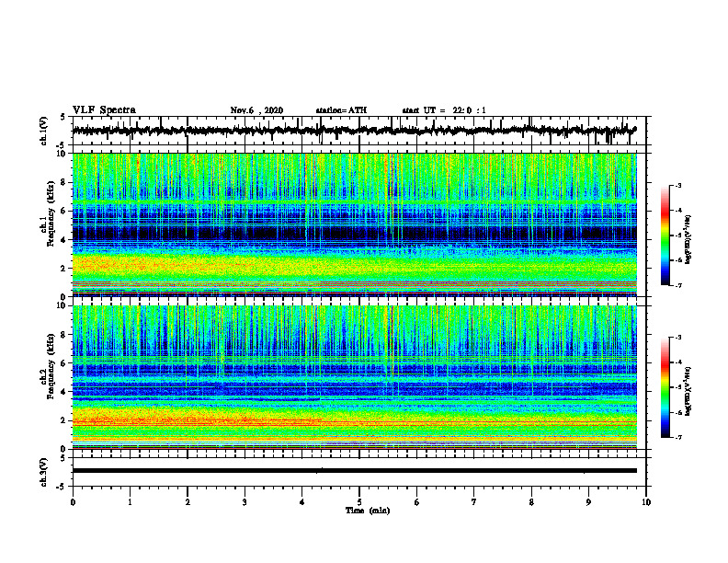Click the "start UT = 22:0 :1" text

(444, 110)
